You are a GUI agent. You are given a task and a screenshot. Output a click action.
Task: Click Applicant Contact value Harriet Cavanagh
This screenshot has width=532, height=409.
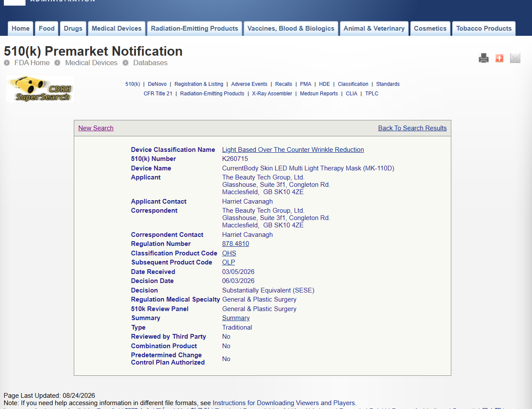coord(247,201)
